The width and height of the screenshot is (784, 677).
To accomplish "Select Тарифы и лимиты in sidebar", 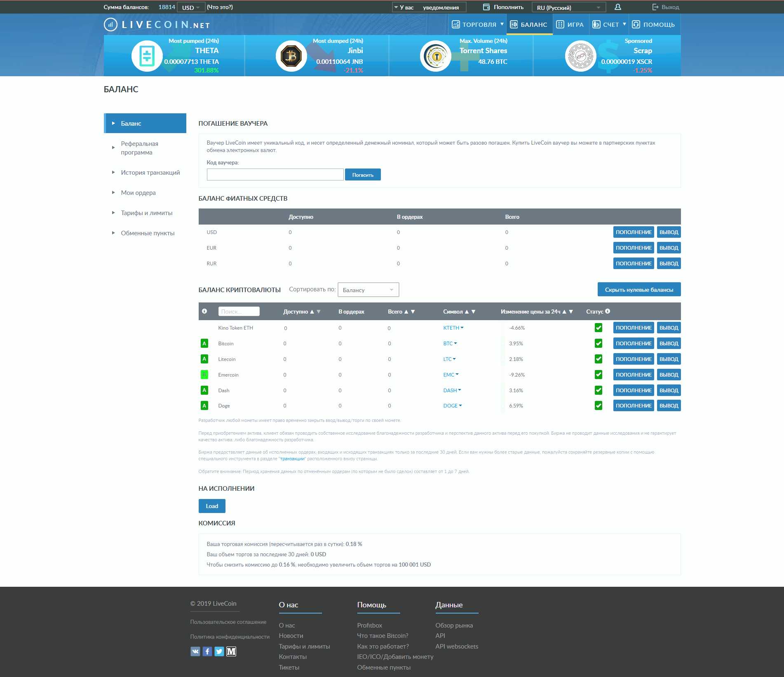I will [x=146, y=213].
